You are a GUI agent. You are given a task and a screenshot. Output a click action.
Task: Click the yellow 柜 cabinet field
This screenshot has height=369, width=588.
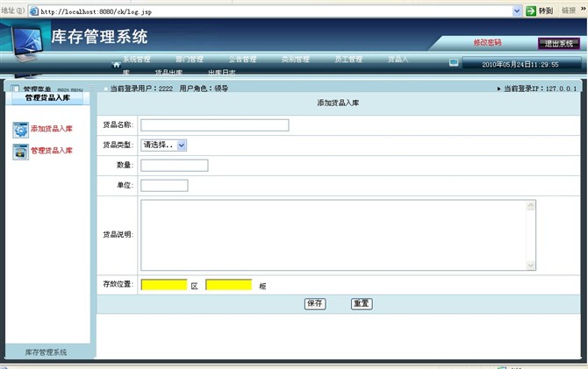tap(229, 285)
